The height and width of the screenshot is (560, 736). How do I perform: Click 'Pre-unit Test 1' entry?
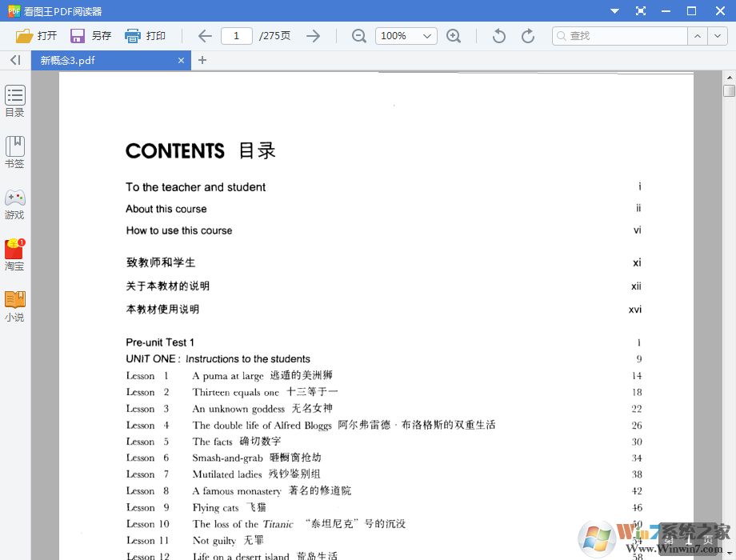coord(159,342)
